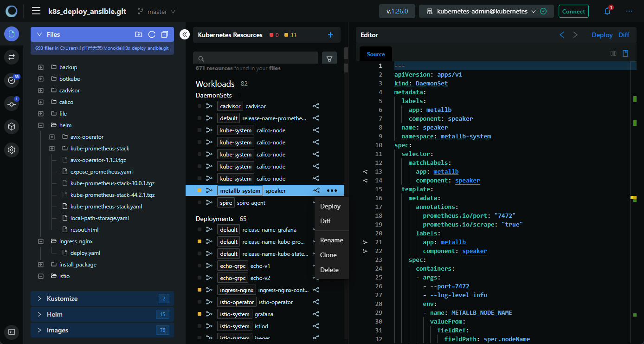This screenshot has width=644, height=344.
Task: Check the yellow box for release-name-kube-pro Deployment
Action: [200, 242]
